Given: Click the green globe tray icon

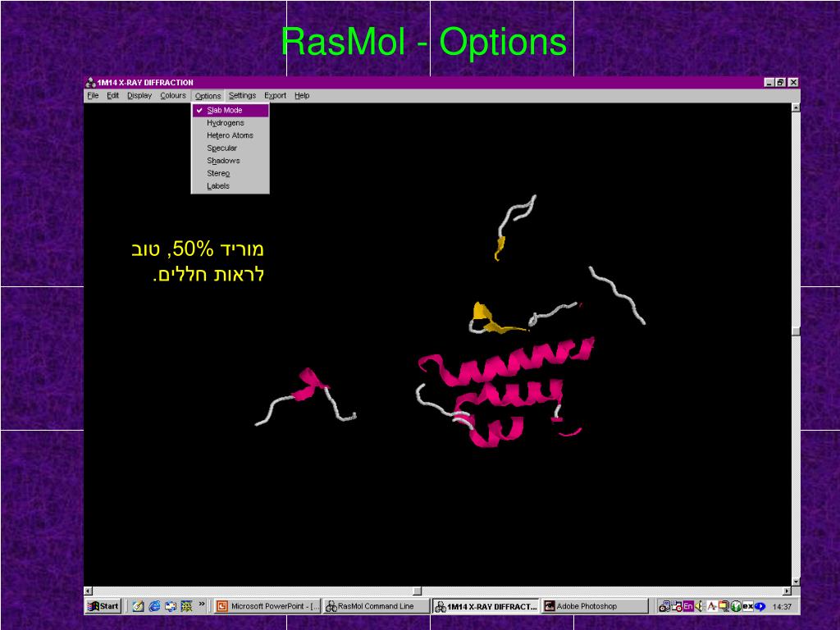Looking at the screenshot, I should point(736,606).
